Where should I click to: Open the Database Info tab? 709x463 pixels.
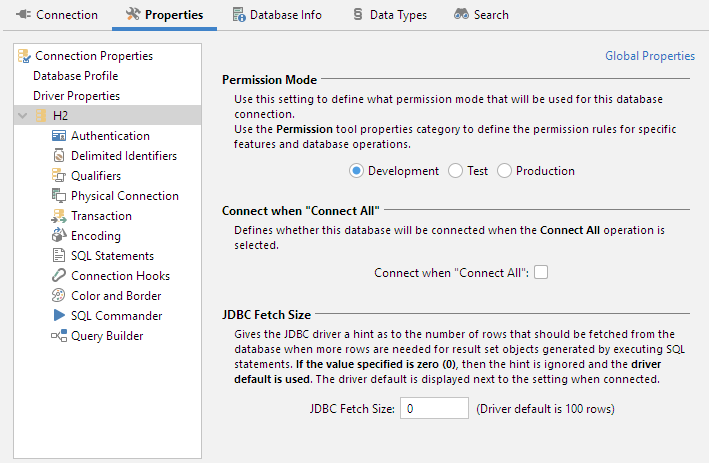pos(277,15)
